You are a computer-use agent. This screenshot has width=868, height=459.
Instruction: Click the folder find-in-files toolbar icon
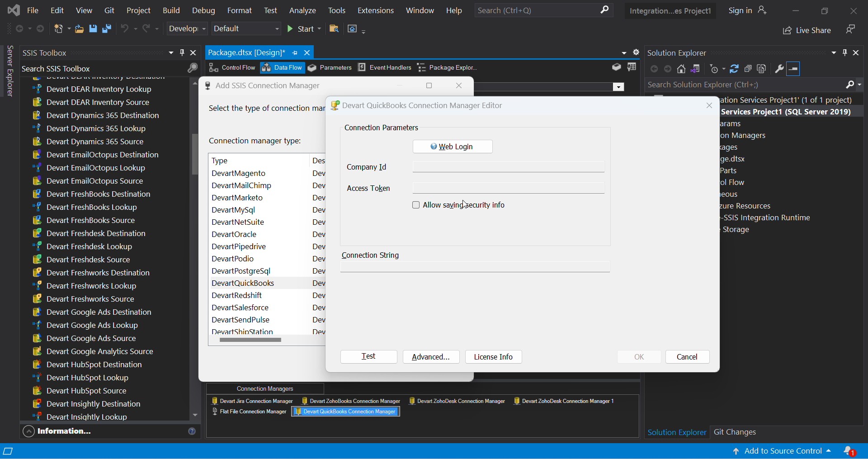[334, 29]
